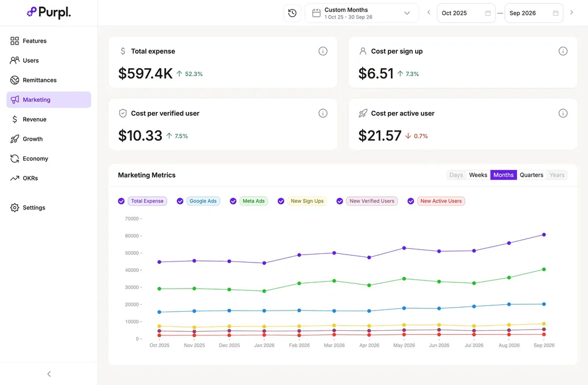Click the Revenue dollar icon in sidebar
The width and height of the screenshot is (588, 385).
[14, 119]
